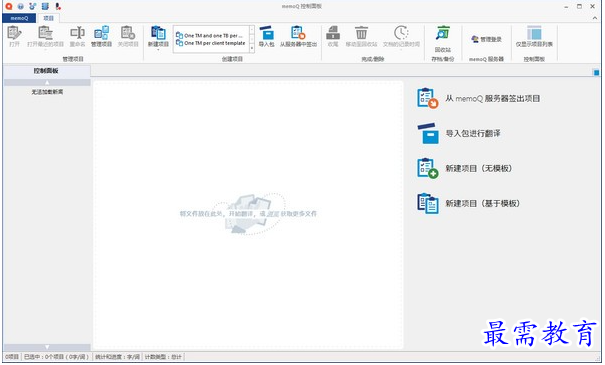Click the 导入包进行翻译 box icon
605x365 pixels.
(x=428, y=133)
